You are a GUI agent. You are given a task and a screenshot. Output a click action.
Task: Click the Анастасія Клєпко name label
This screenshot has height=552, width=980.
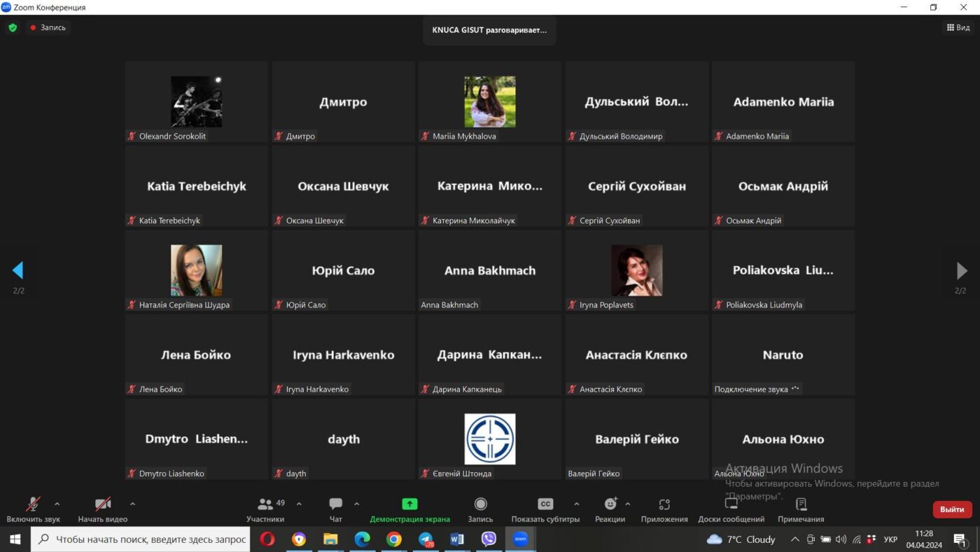point(610,389)
